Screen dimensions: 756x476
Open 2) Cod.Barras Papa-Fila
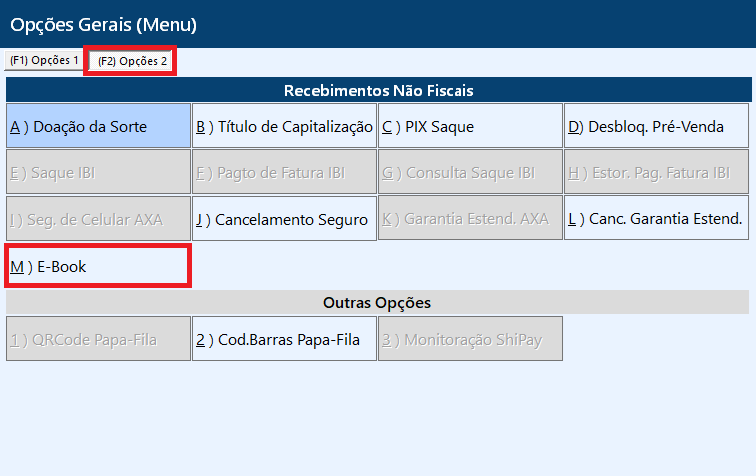[x=284, y=339]
